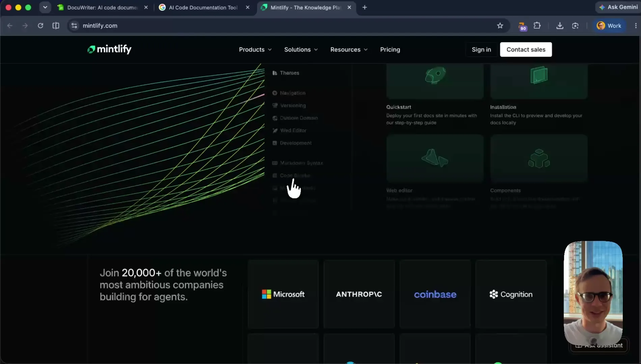Select Themes in the docs sidebar

pyautogui.click(x=286, y=73)
